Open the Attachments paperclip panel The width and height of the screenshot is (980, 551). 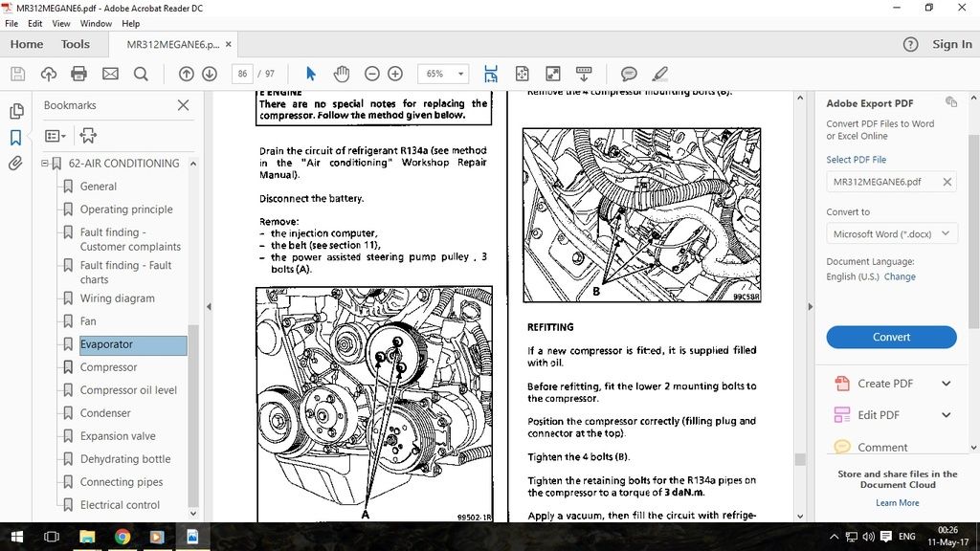click(x=15, y=164)
